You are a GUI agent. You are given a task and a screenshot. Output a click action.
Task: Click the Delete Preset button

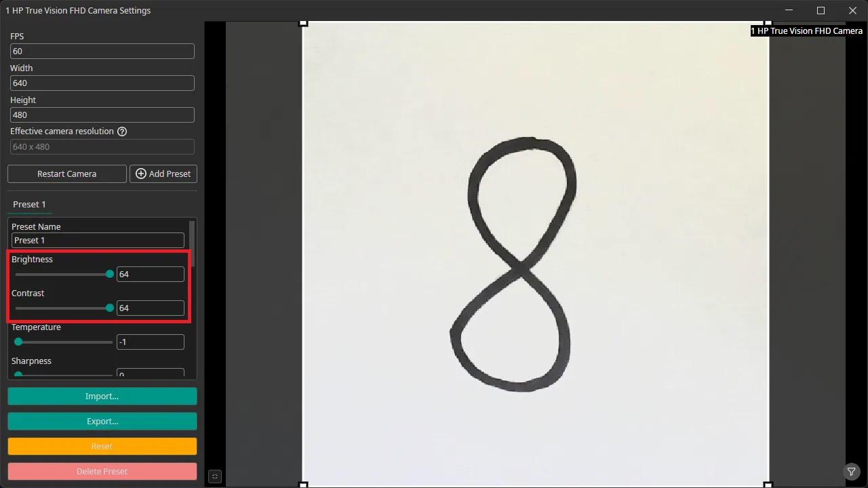point(102,472)
